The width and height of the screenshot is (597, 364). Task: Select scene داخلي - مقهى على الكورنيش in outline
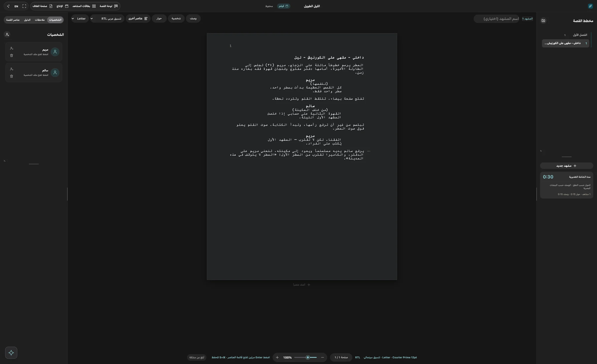[x=565, y=43]
